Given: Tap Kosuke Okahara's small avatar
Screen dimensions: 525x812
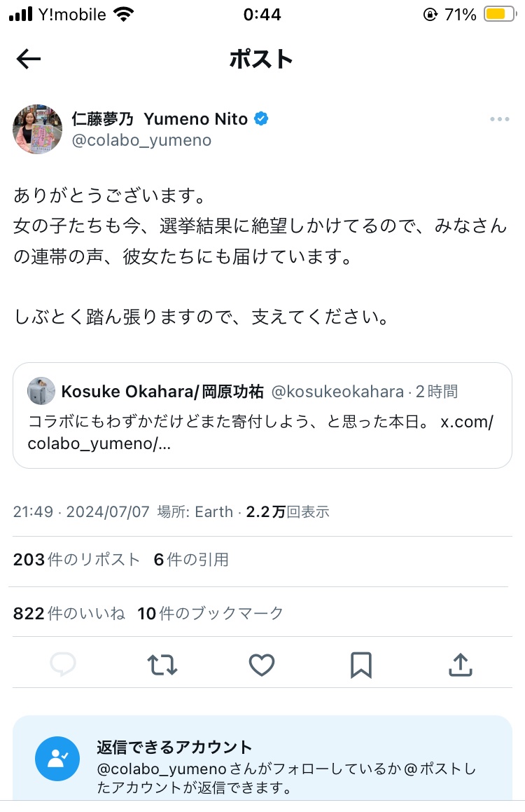Looking at the screenshot, I should click(41, 390).
